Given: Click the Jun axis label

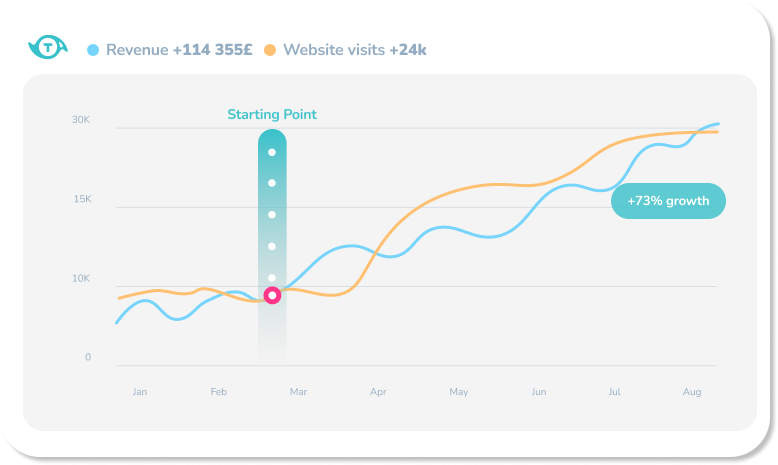Looking at the screenshot, I should click(539, 392).
